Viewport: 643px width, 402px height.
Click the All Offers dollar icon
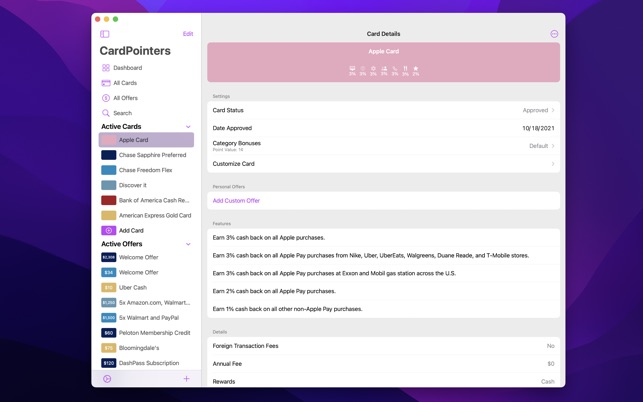(x=106, y=98)
